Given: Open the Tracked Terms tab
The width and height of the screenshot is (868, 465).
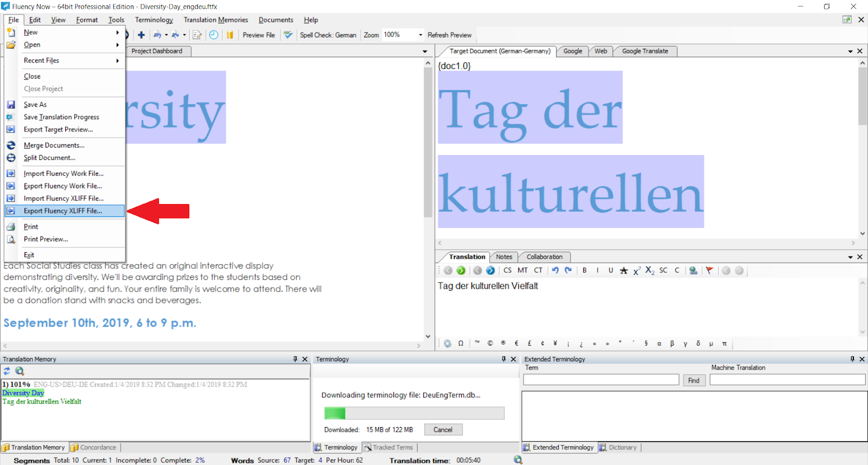Looking at the screenshot, I should (388, 448).
